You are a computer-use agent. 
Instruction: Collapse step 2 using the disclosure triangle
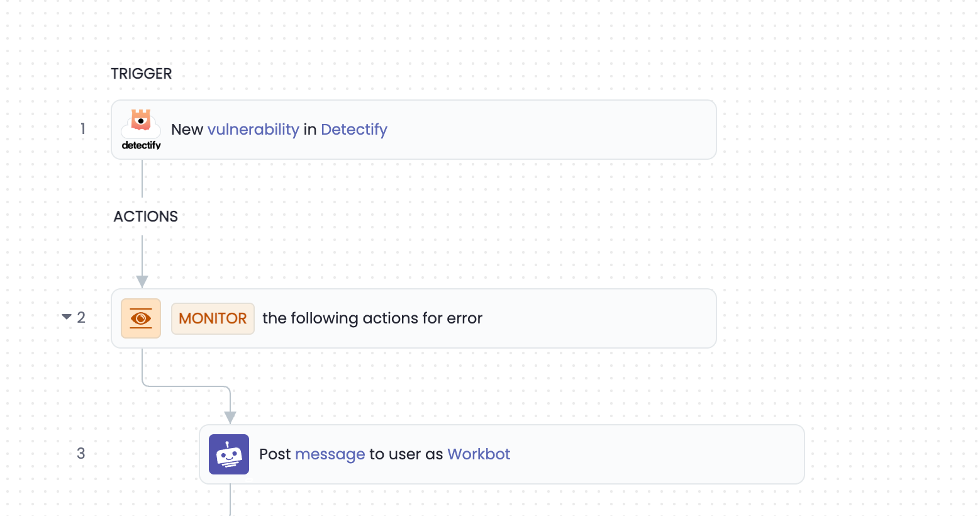(x=66, y=317)
